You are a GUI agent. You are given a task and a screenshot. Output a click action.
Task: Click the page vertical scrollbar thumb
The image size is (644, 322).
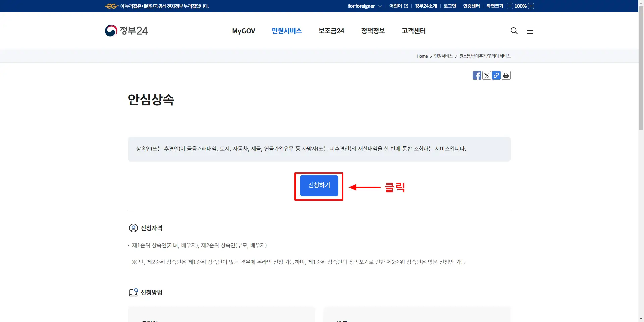[641, 68]
